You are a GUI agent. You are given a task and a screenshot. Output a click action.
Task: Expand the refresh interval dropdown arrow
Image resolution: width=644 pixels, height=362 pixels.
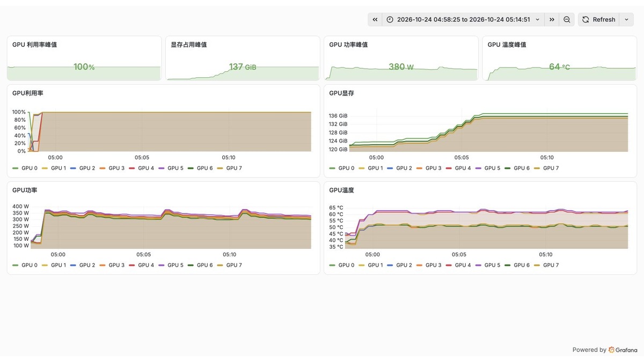[x=626, y=19]
